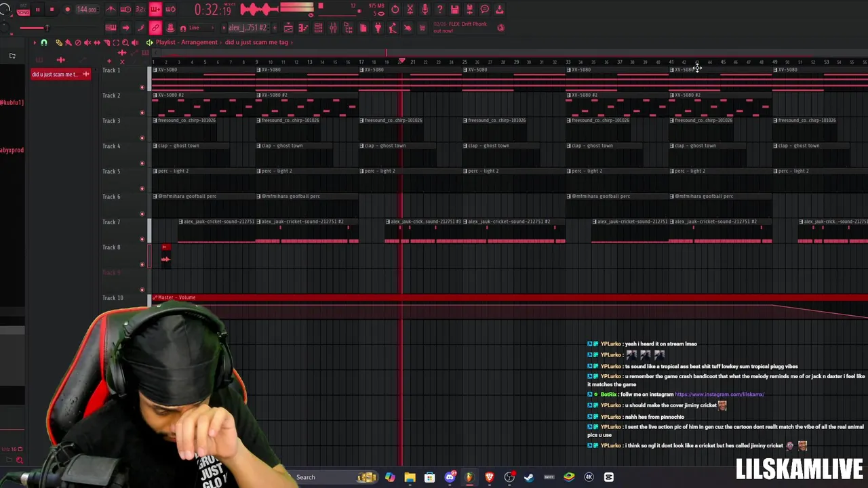Stop playback with transport stop button
The height and width of the screenshot is (488, 868).
52,9
